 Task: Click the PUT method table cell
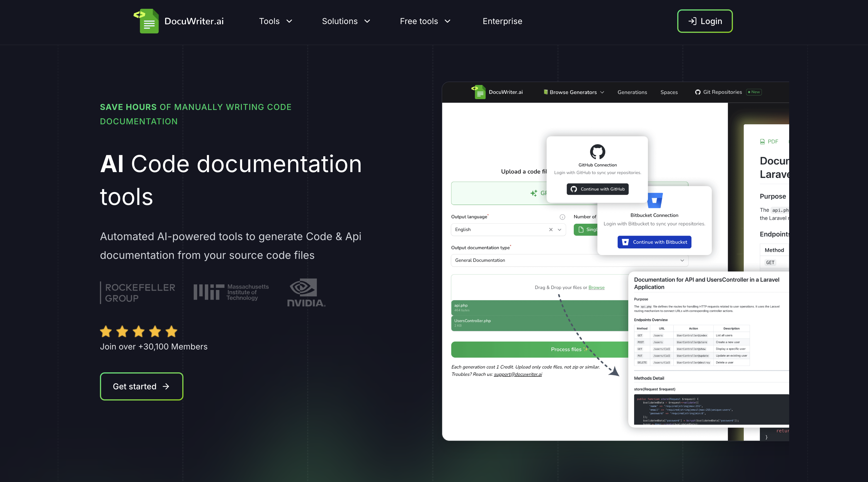pos(642,356)
